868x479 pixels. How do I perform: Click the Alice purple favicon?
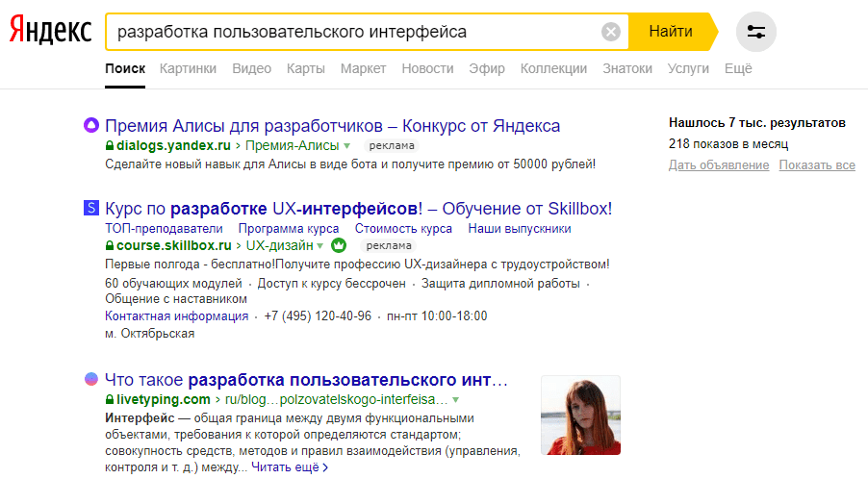point(90,125)
